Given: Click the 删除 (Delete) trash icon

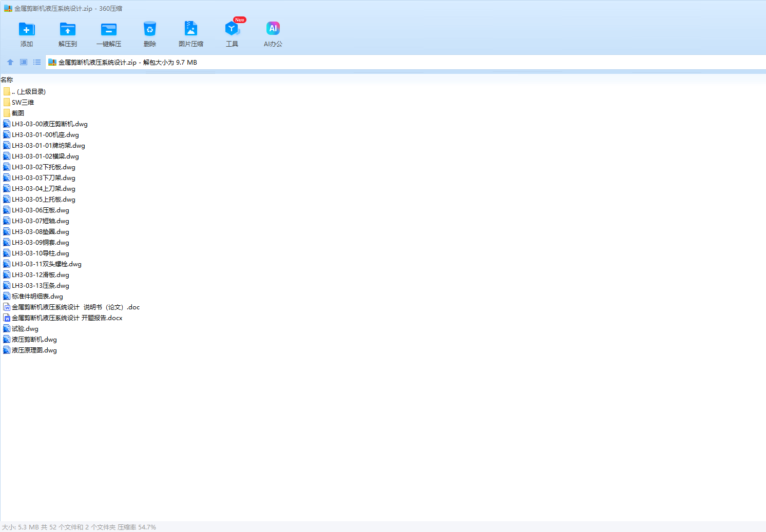Looking at the screenshot, I should (x=150, y=29).
